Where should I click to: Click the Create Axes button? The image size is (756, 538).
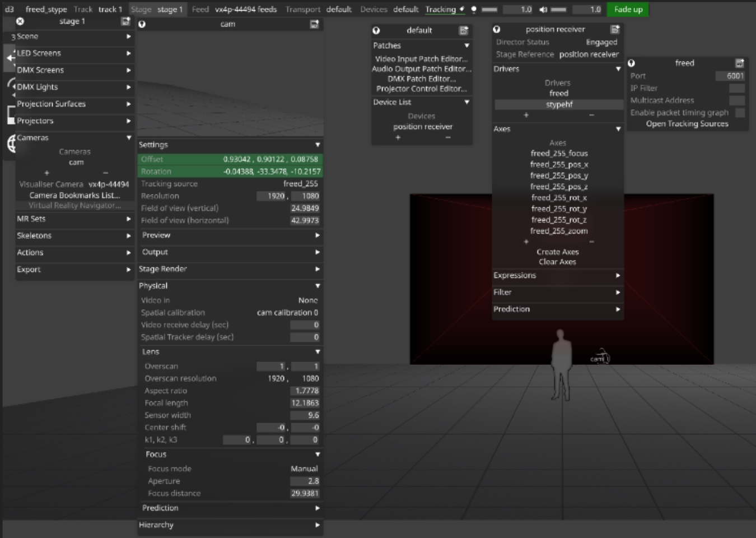(x=558, y=252)
